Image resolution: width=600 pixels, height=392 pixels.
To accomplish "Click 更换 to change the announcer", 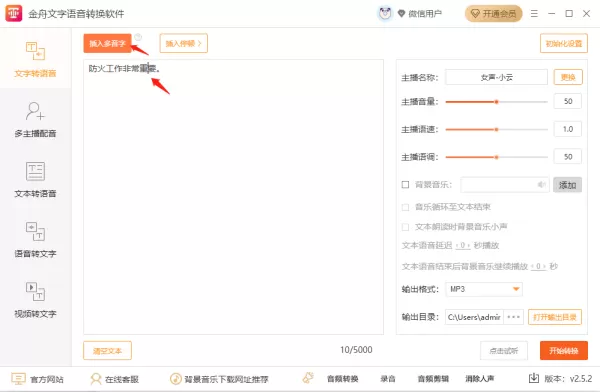I will coord(568,77).
